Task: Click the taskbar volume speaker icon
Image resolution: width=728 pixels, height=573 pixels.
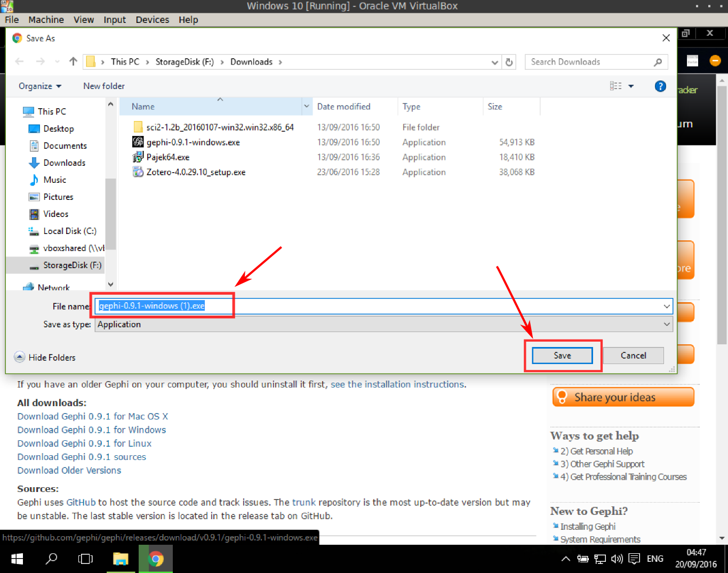Action: pos(617,559)
